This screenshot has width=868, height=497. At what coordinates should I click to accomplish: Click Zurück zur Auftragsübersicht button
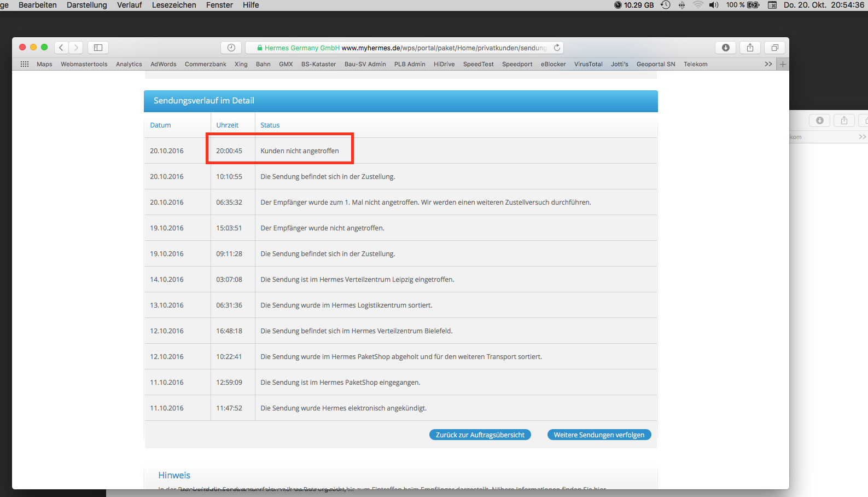pos(480,435)
